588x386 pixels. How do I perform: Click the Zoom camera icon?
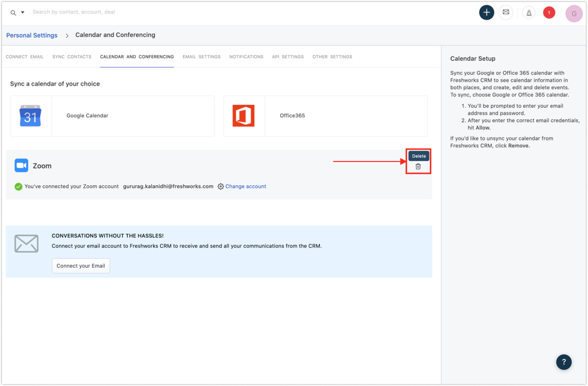tap(21, 166)
